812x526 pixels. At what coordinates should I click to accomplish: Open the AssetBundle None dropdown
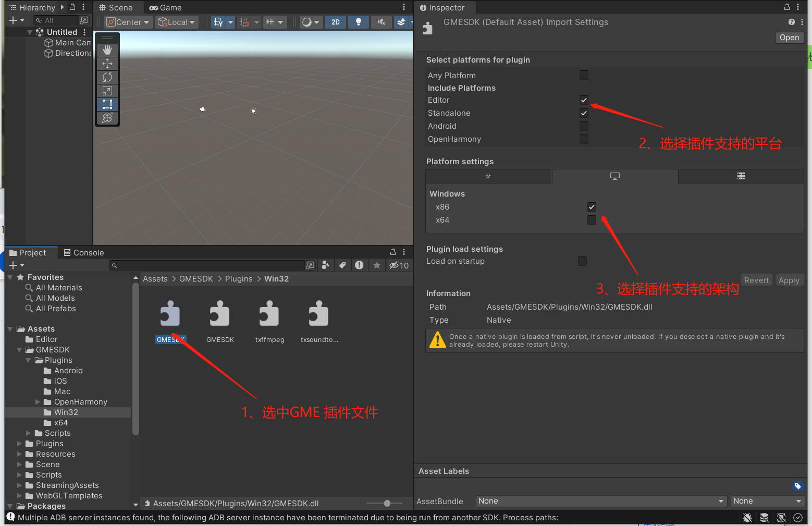(601, 501)
